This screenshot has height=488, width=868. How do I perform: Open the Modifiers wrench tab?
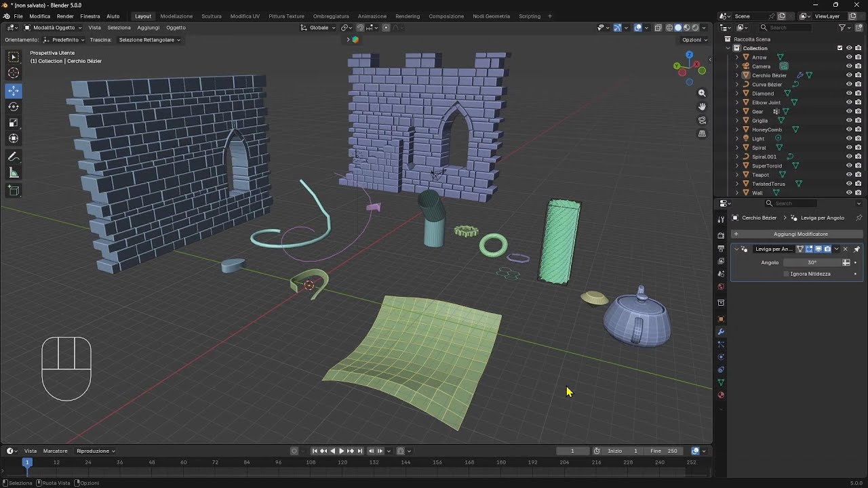pyautogui.click(x=721, y=331)
